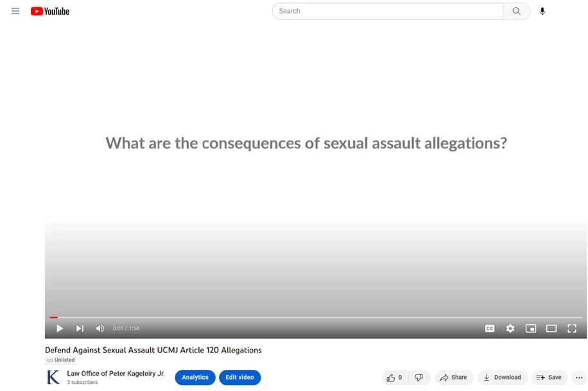Open more actions ellipsis menu
Viewport: 588px width, 391px height.
click(x=579, y=378)
